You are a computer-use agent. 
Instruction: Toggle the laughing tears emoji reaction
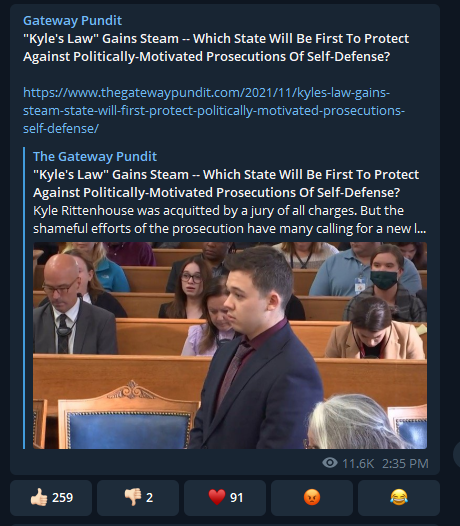coord(399,497)
